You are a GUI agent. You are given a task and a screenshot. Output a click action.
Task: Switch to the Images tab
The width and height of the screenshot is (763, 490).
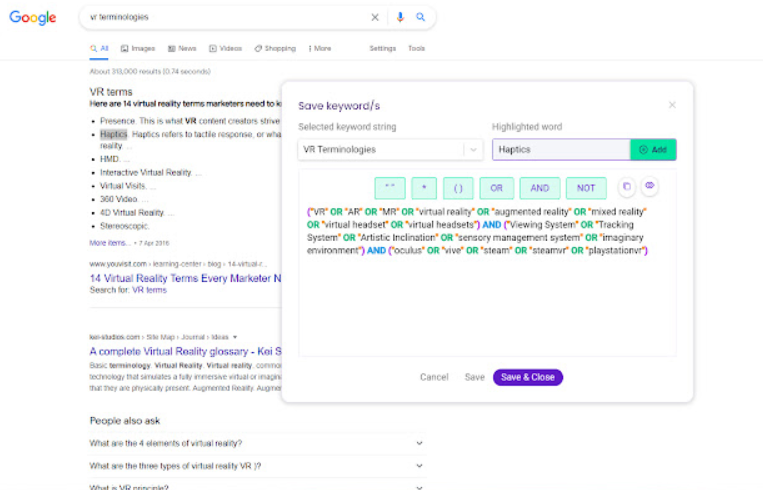[x=138, y=49]
